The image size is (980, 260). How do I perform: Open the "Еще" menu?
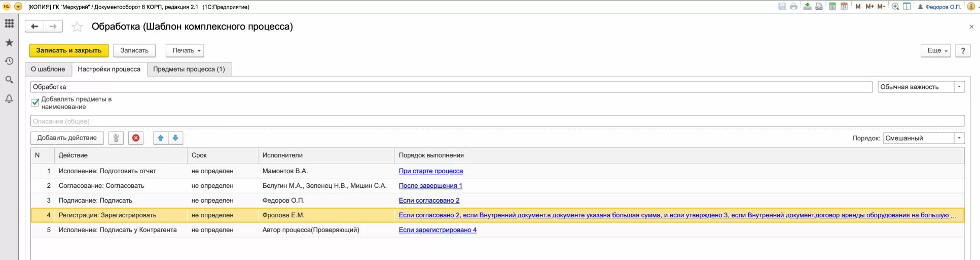click(935, 50)
